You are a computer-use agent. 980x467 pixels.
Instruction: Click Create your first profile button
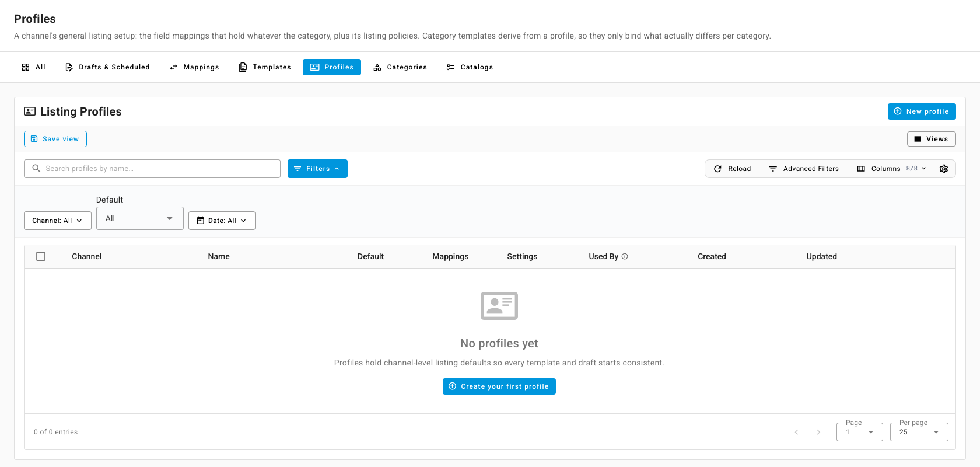[x=499, y=386]
